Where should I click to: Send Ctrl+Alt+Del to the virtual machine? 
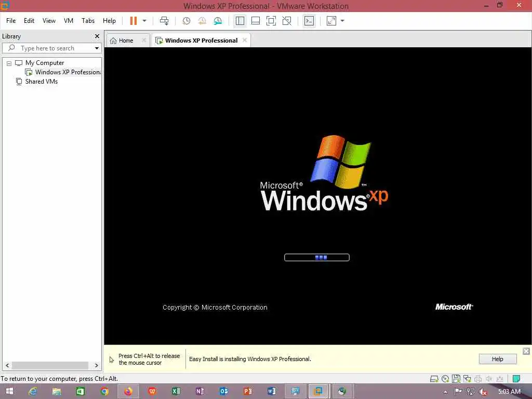coord(164,21)
